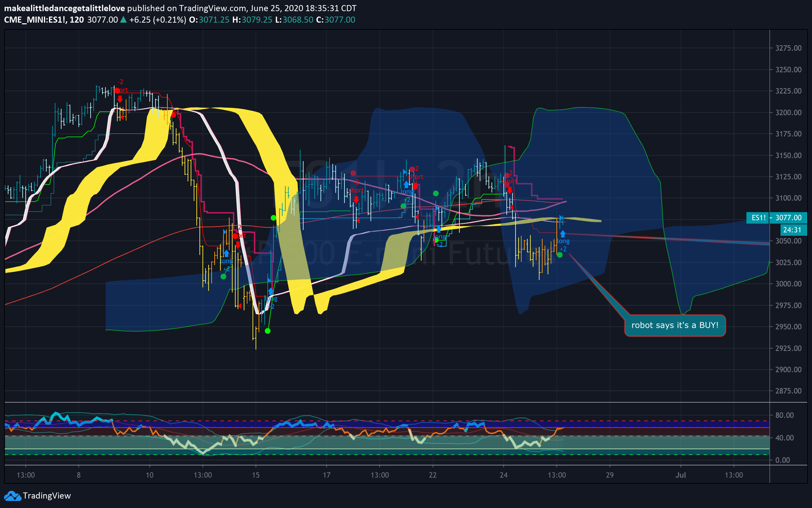Click the 29 date label on time axis

pos(610,475)
